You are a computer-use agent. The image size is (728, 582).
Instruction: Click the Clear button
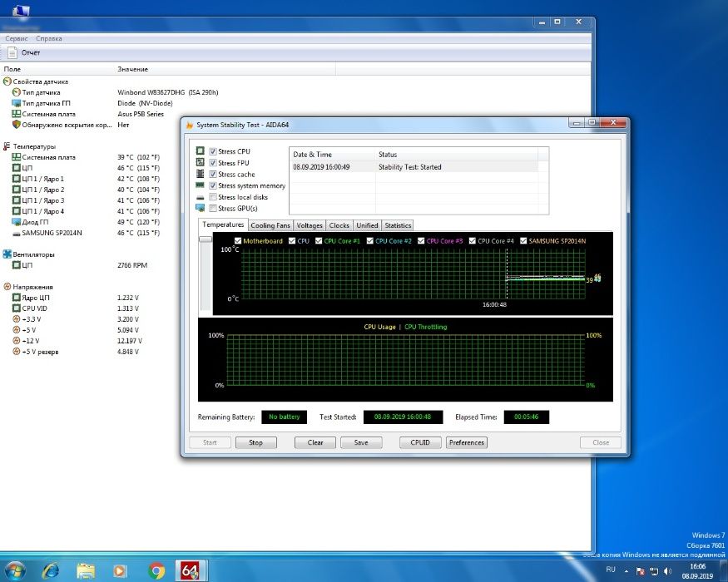315,442
